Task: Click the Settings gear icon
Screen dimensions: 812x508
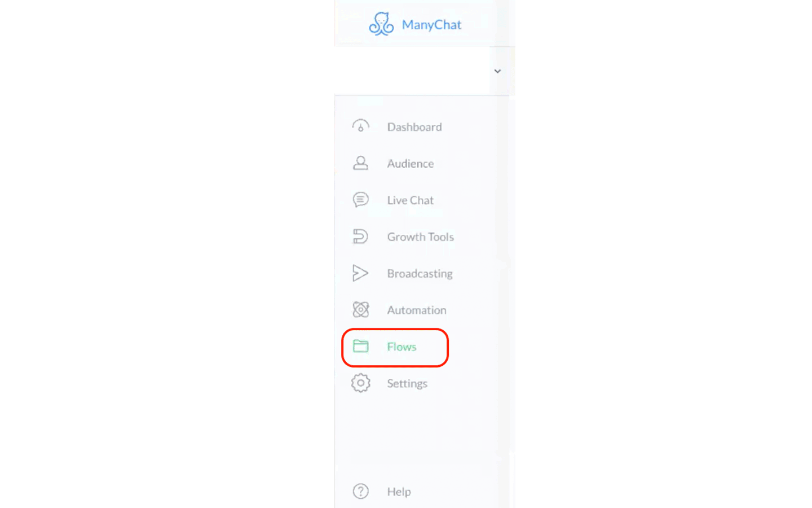Action: click(360, 383)
